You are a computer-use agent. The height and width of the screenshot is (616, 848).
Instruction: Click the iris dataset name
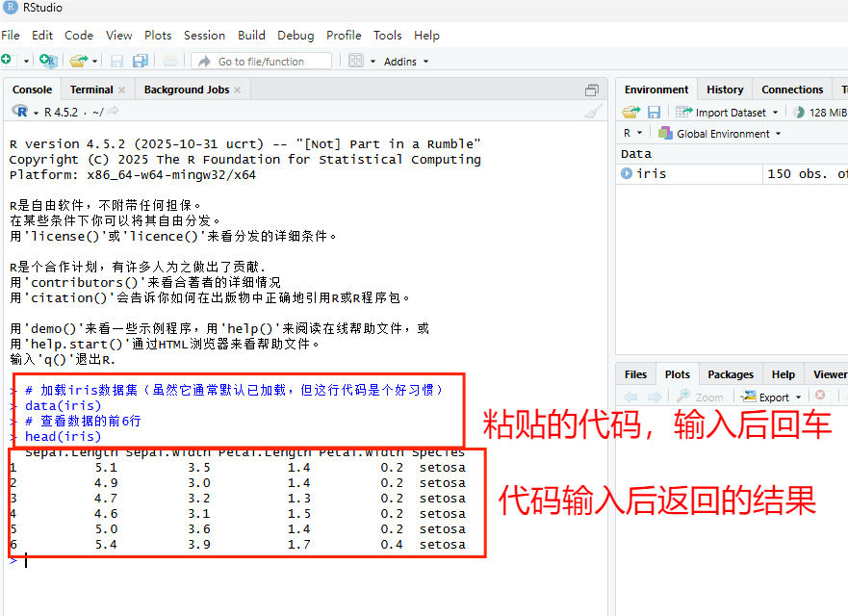pos(651,173)
